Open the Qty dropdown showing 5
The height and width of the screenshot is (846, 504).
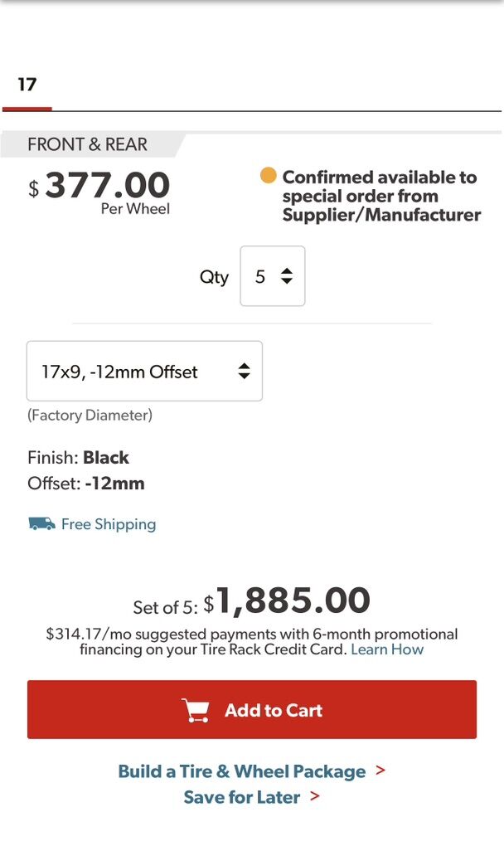tap(272, 276)
